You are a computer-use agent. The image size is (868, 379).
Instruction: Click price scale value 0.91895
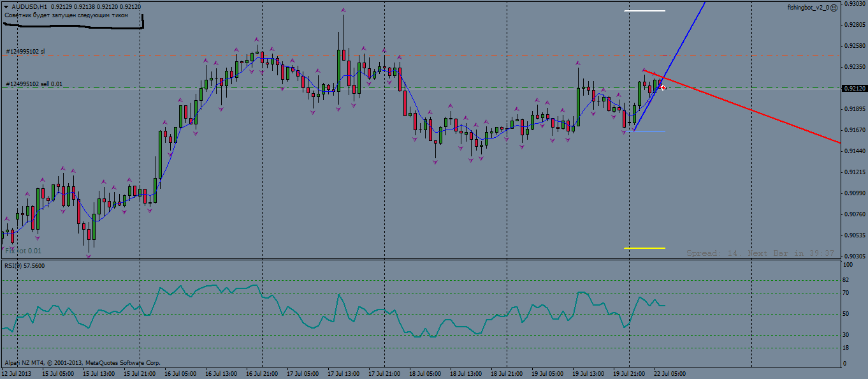click(855, 109)
